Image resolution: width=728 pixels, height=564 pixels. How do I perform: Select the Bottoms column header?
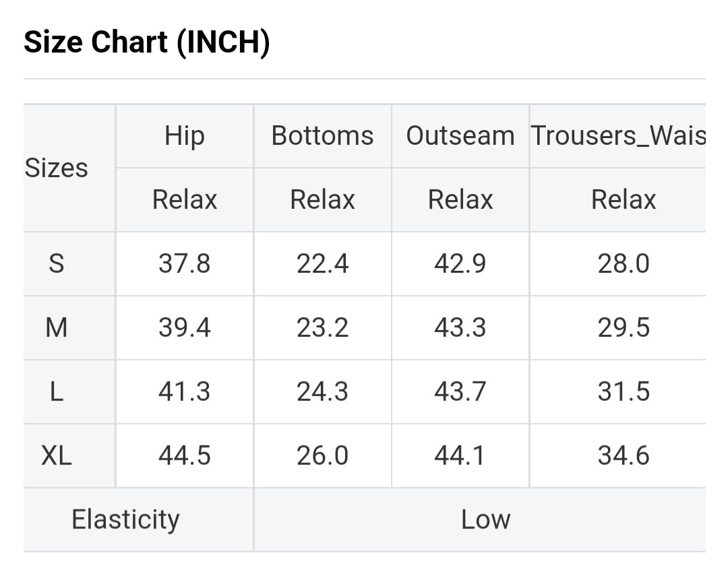coord(322,136)
